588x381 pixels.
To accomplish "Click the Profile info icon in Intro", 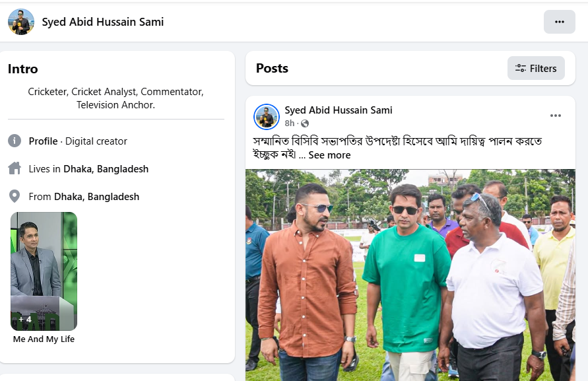I will pyautogui.click(x=15, y=141).
